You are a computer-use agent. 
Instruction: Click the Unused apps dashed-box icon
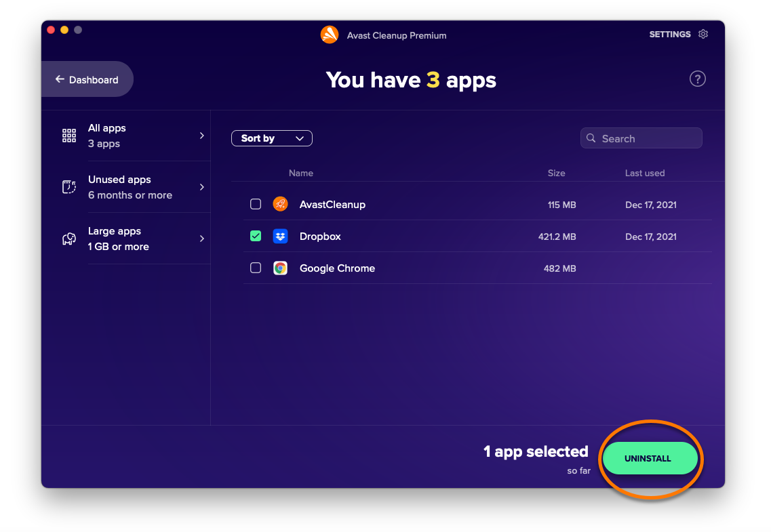tap(69, 187)
